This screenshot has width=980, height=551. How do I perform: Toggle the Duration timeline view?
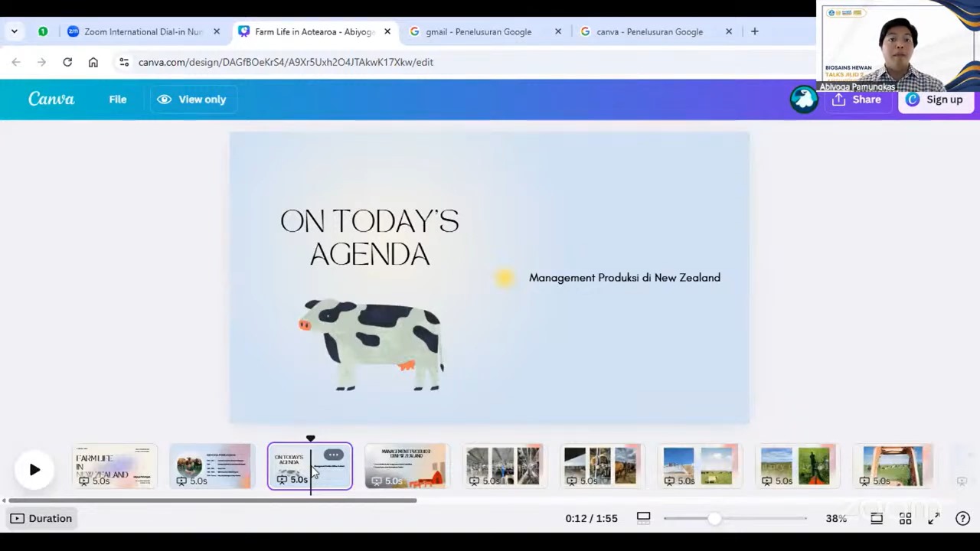click(42, 518)
